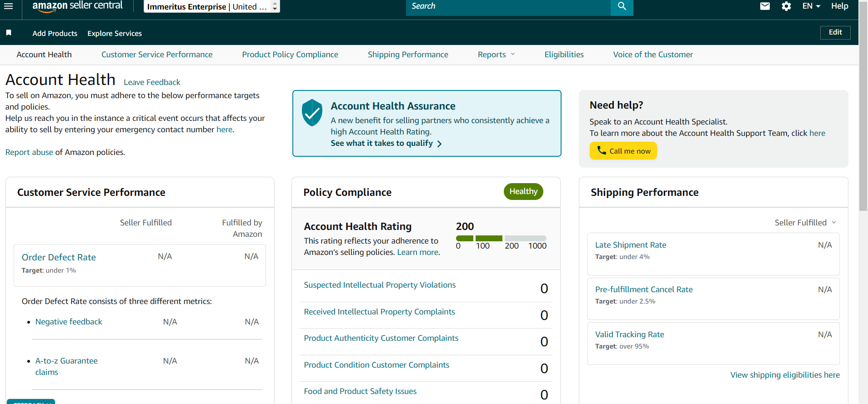Open the Shipping Performance tab
Viewport: 868px width, 404px height.
408,55
